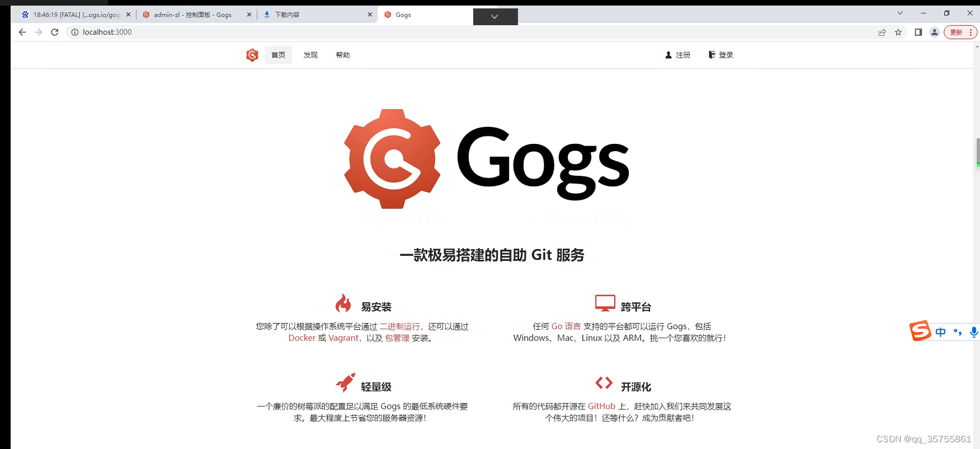This screenshot has height=449, width=980.
Task: Toggle Sogou 中 Chinese/English input mode
Action: tap(941, 332)
